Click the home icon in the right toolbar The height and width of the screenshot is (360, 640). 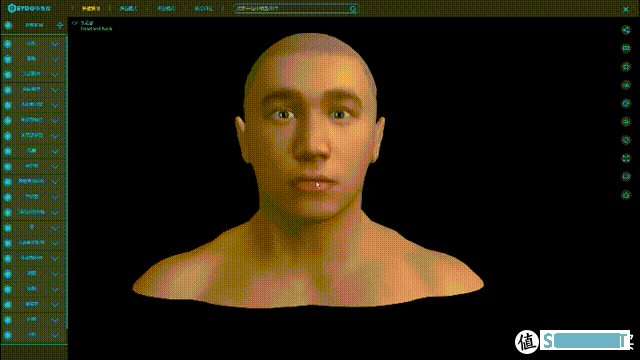click(x=626, y=195)
